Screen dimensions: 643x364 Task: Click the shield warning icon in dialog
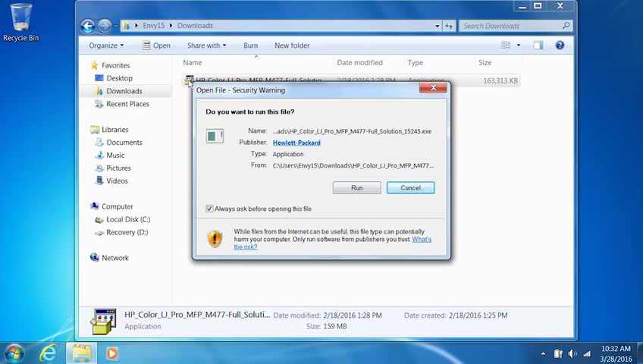coord(215,239)
